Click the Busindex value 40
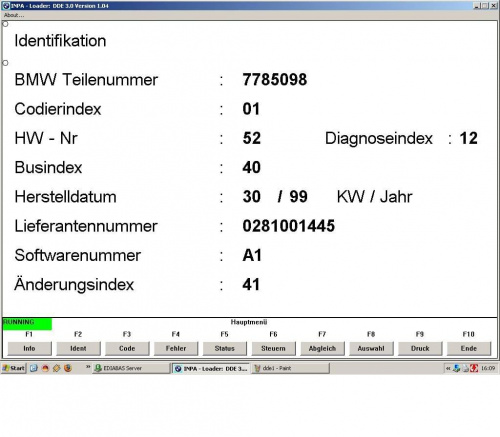The image size is (500, 437). (252, 168)
